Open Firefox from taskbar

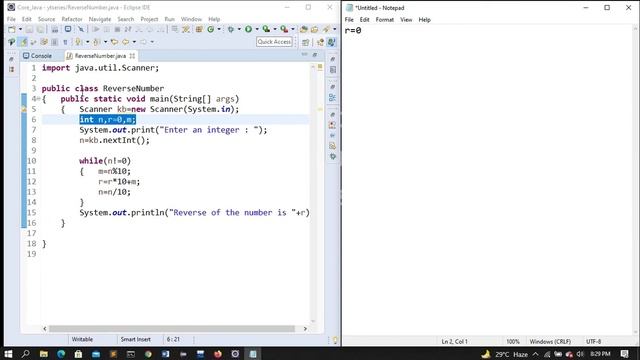click(x=218, y=354)
